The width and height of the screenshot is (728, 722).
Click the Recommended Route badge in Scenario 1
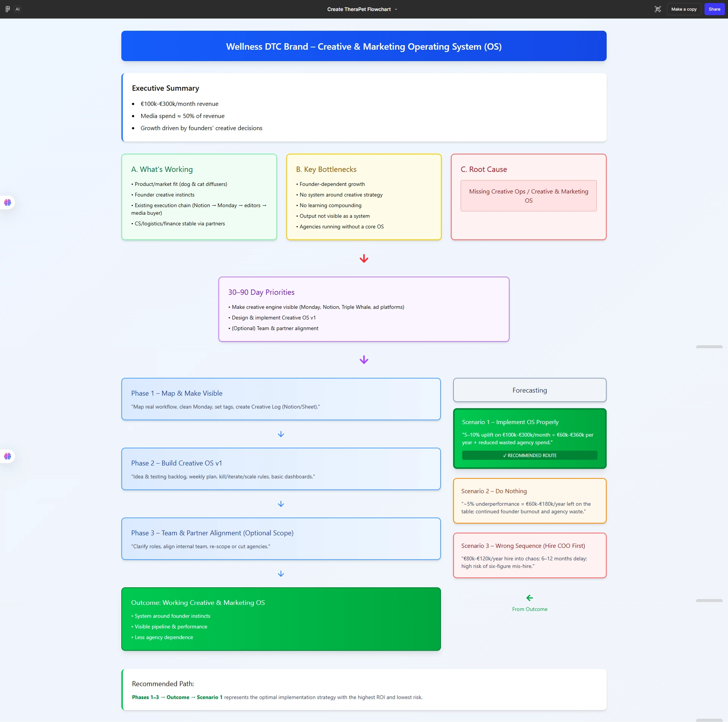pyautogui.click(x=529, y=455)
